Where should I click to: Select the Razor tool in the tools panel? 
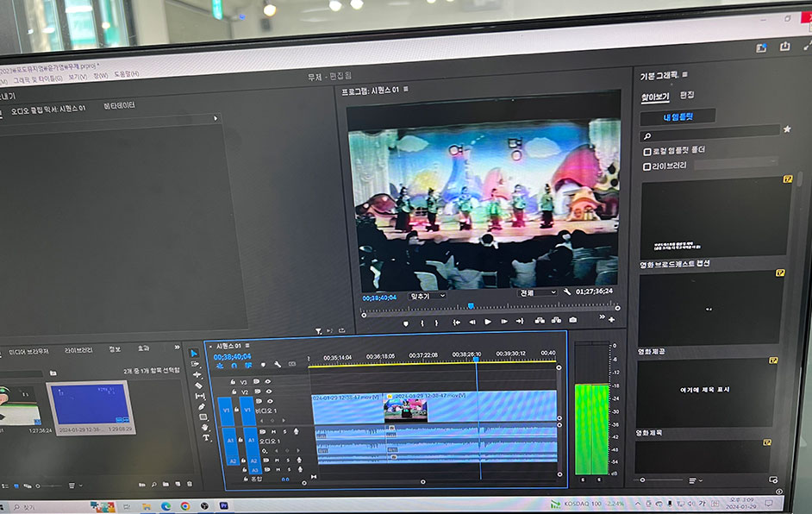pyautogui.click(x=199, y=385)
